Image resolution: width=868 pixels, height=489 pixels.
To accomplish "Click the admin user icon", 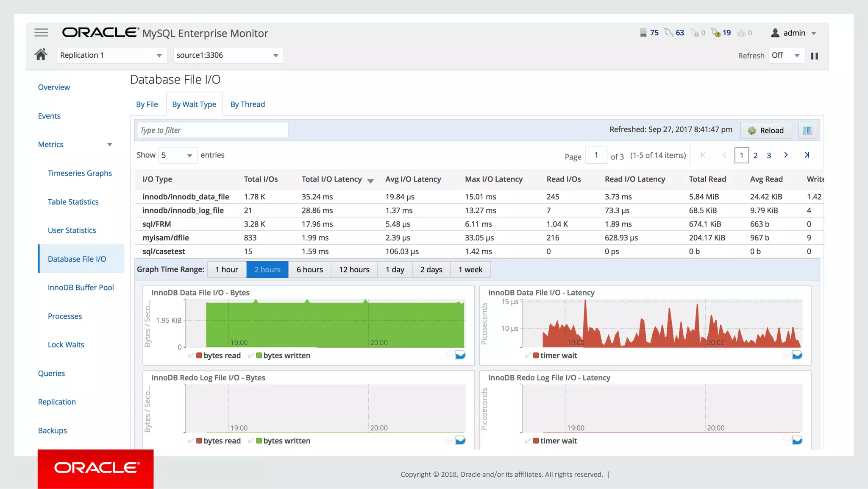I will click(x=775, y=33).
